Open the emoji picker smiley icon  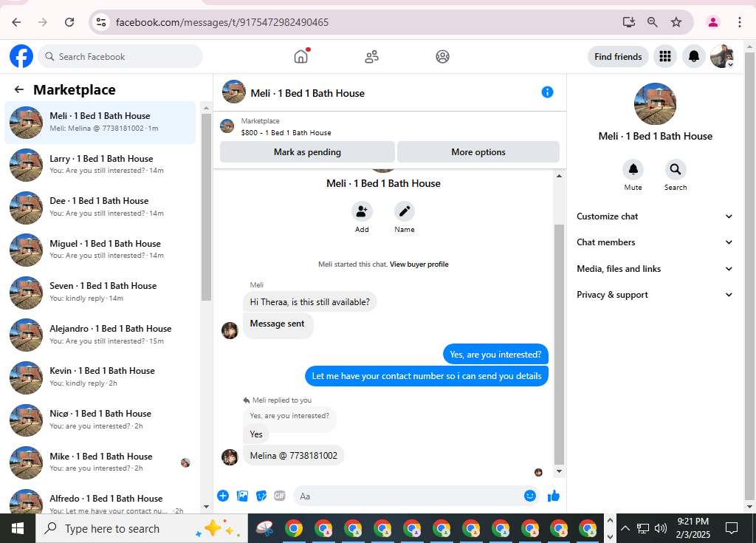click(530, 496)
